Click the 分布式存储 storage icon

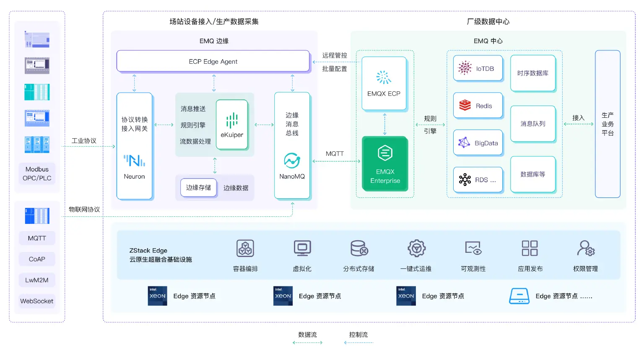(x=359, y=248)
